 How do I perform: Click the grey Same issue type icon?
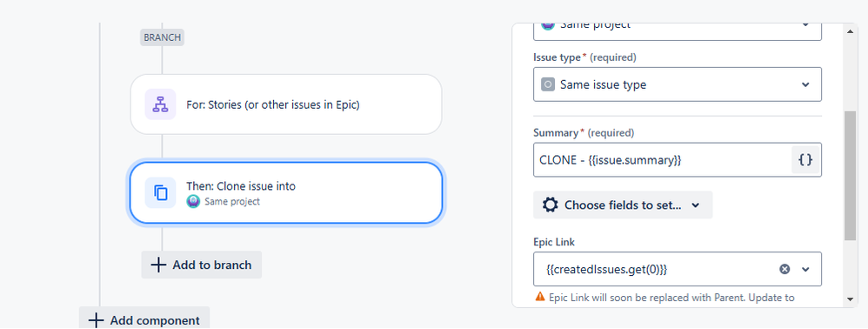tap(548, 84)
